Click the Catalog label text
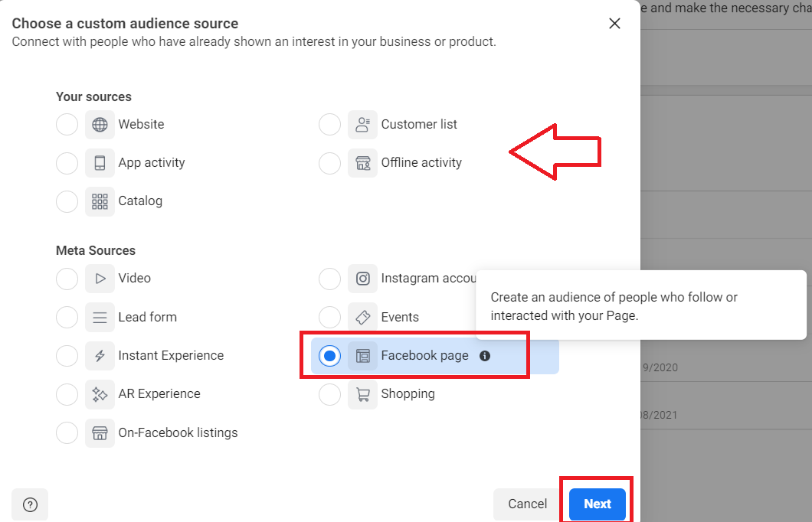The image size is (812, 522). [x=140, y=201]
